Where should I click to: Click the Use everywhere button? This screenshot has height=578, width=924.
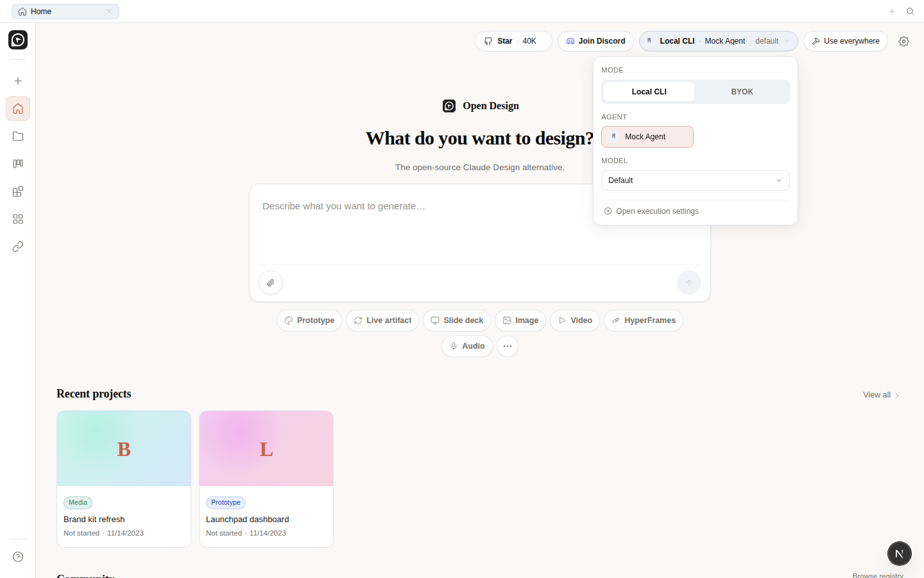(x=846, y=41)
